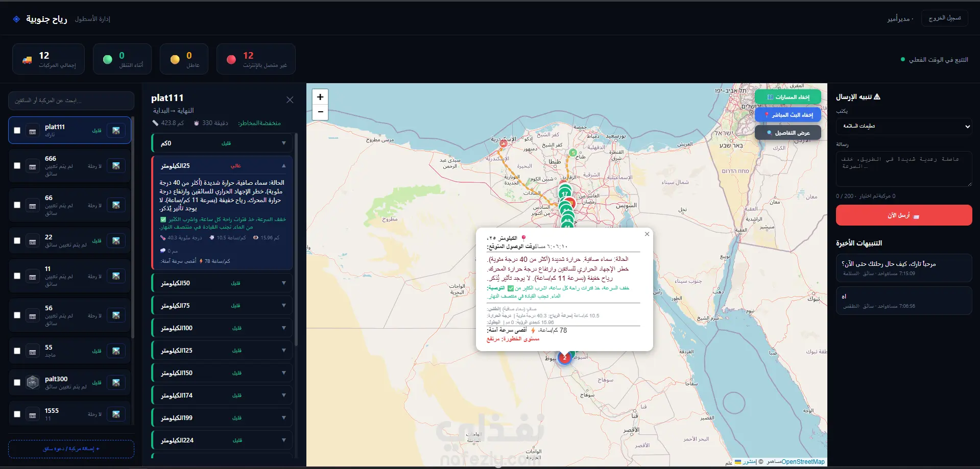This screenshot has height=469, width=980.
Task: Close the map popup with its X
Action: point(647,234)
